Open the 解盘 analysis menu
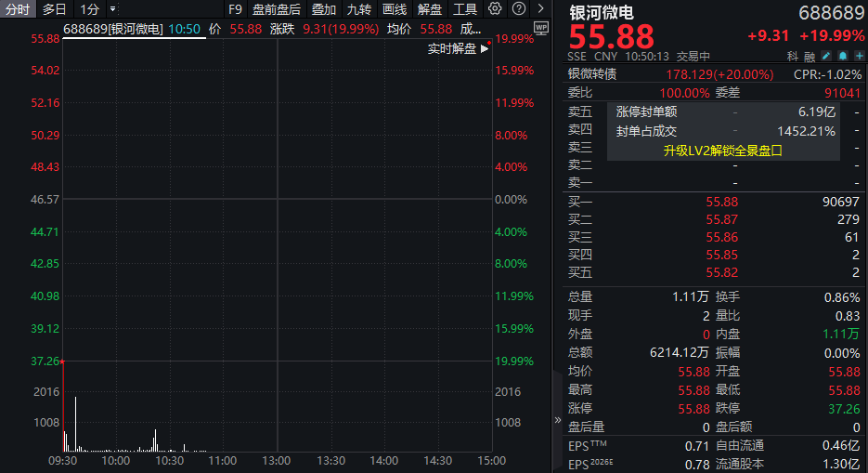 (x=430, y=9)
